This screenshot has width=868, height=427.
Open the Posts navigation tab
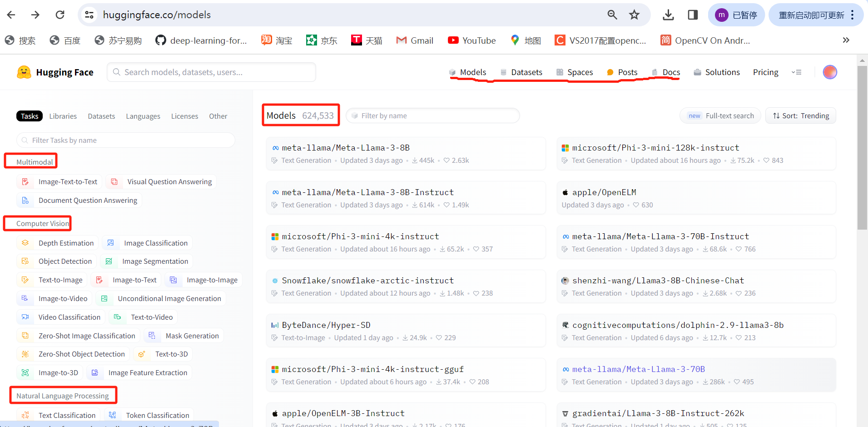[622, 72]
